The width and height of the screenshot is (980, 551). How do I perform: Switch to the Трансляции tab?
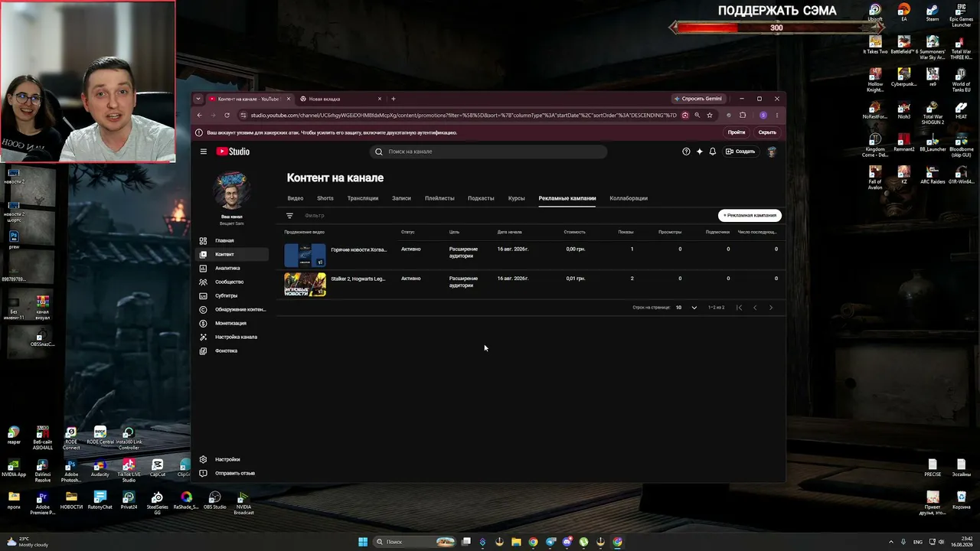tap(363, 198)
